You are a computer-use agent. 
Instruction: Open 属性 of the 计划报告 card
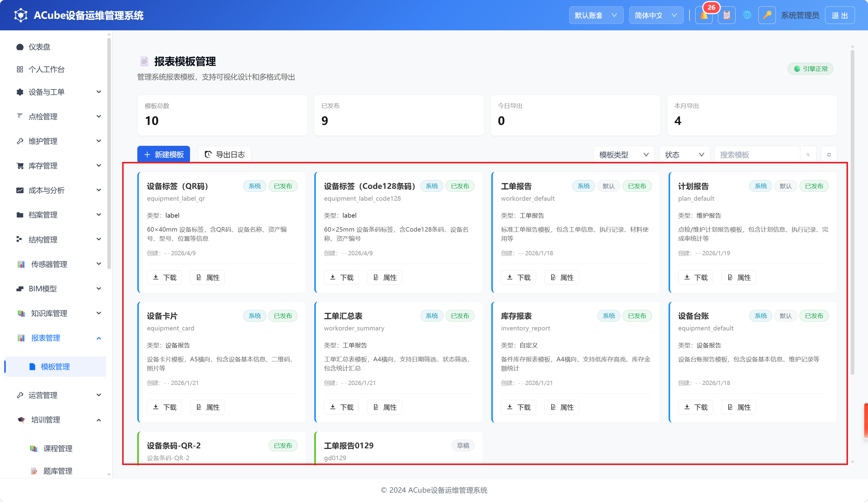739,278
